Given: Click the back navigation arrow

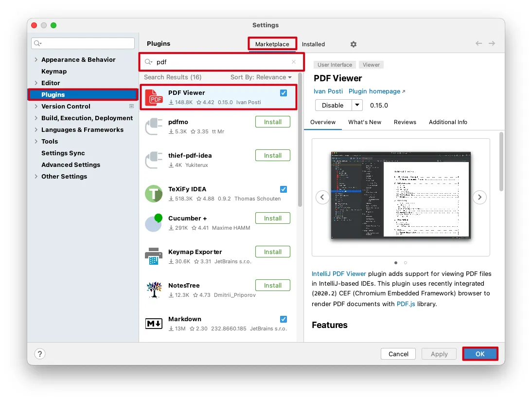Looking at the screenshot, I should coord(479,43).
